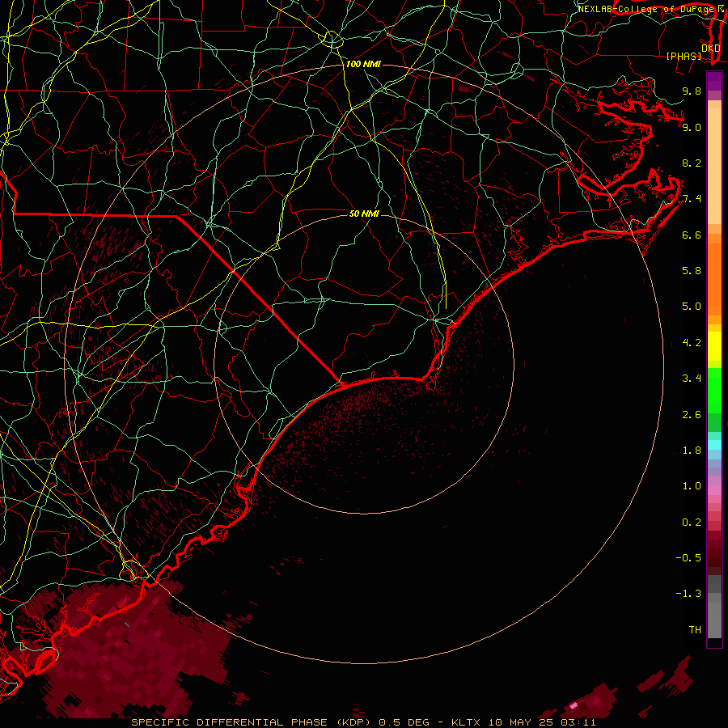Click the "4.2" color scale value
The width and height of the screenshot is (728, 728).
pos(692,343)
